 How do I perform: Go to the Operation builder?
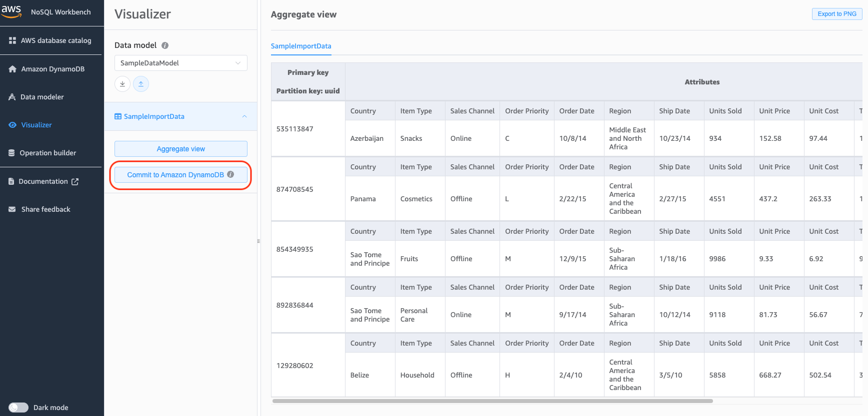[x=47, y=153]
